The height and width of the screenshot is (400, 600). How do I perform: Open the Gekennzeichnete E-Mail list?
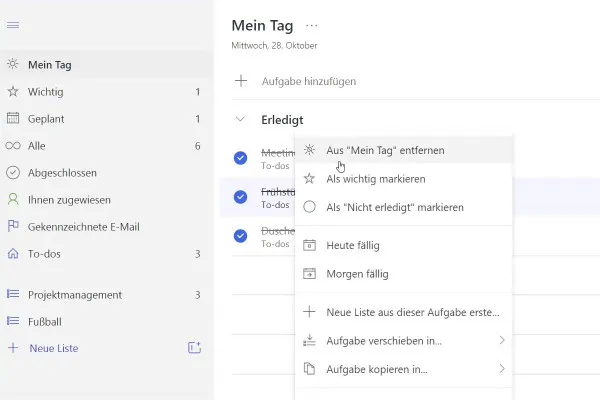click(106, 227)
